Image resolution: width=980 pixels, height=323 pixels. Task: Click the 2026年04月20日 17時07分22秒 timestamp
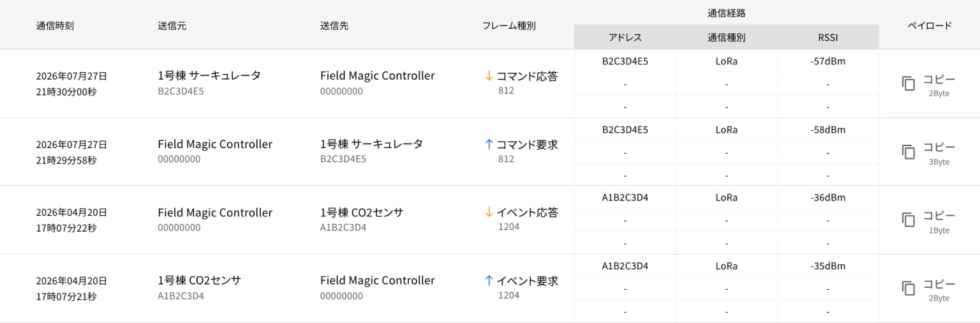pos(71,220)
